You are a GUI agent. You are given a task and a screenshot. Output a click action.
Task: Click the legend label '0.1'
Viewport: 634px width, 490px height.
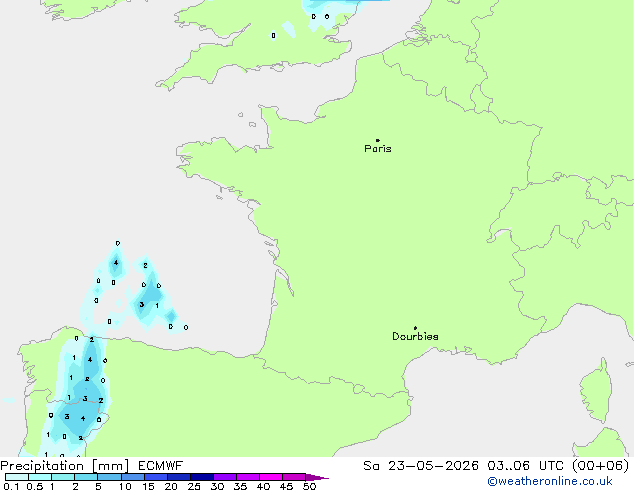(11, 486)
